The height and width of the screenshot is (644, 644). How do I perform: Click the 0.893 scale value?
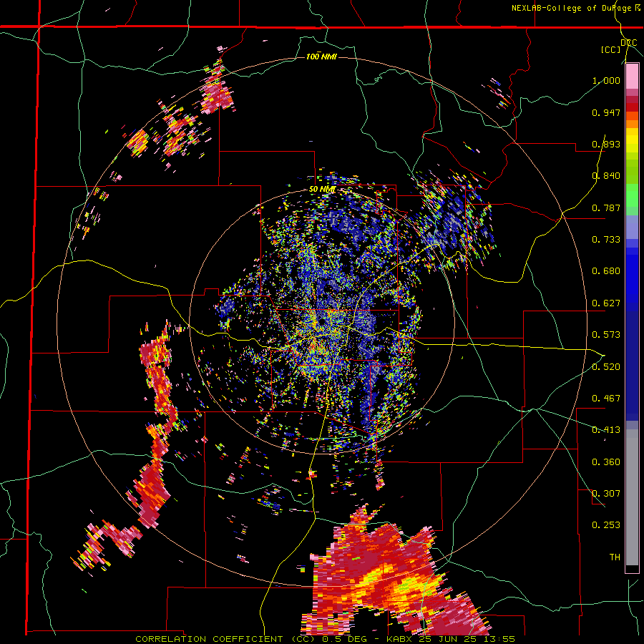click(606, 144)
